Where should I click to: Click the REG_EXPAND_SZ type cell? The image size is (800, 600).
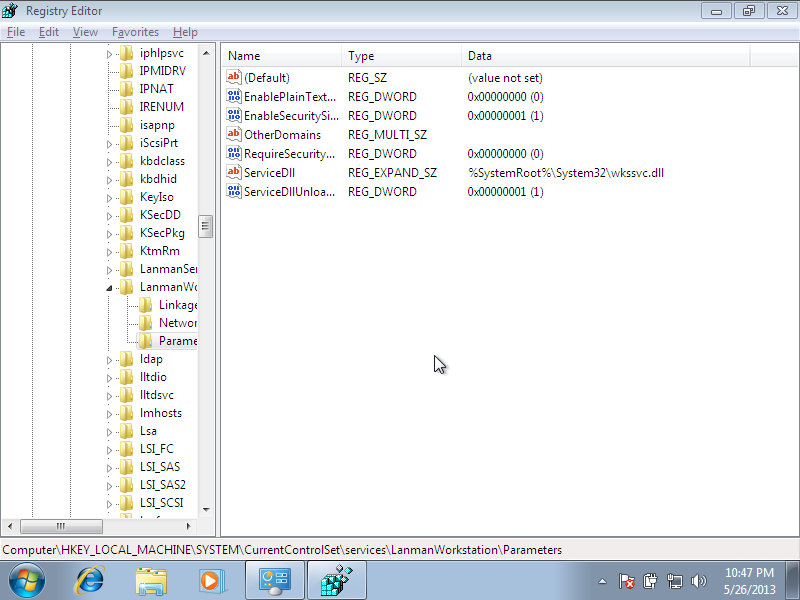coord(392,172)
